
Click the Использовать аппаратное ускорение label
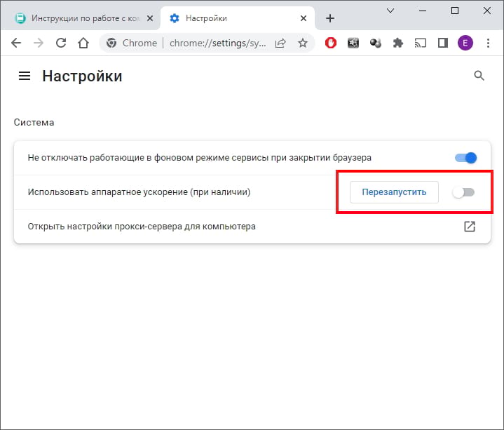(x=139, y=192)
